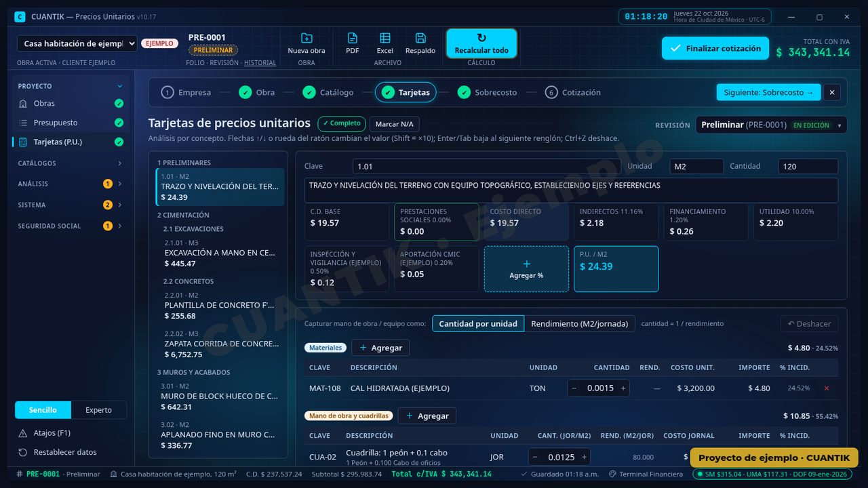This screenshot has height=488, width=868.
Task: Select Rendimiento (M2/jornada) capture mode
Action: click(580, 323)
